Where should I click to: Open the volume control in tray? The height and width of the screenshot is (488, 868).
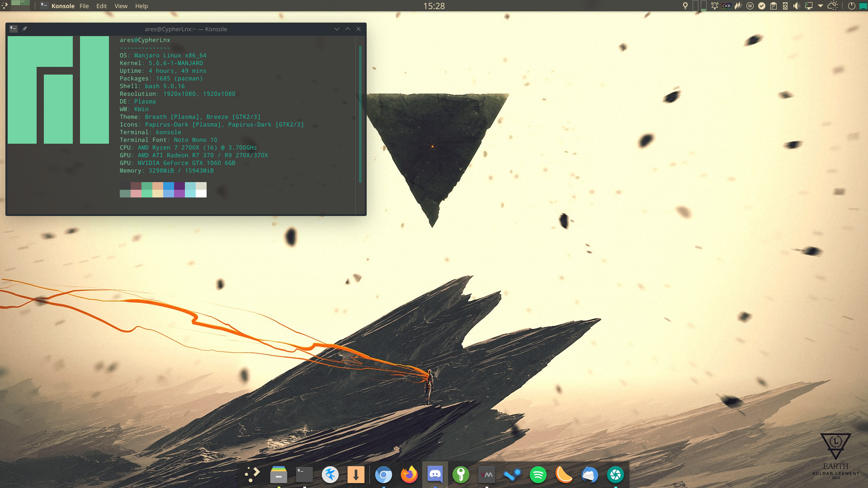797,6
